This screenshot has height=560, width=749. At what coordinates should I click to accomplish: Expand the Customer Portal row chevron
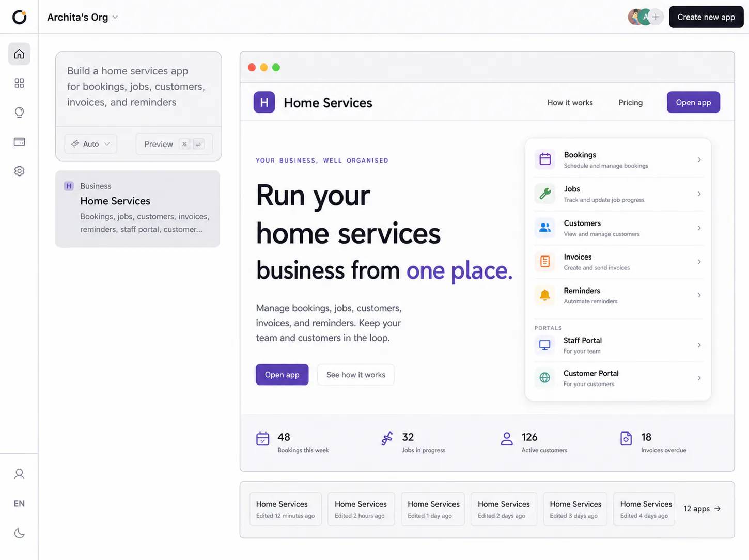click(699, 378)
